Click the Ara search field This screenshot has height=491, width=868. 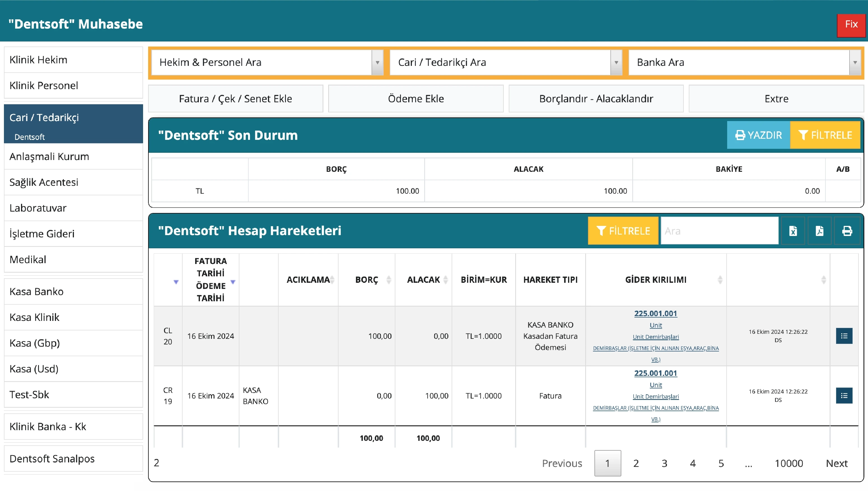719,231
